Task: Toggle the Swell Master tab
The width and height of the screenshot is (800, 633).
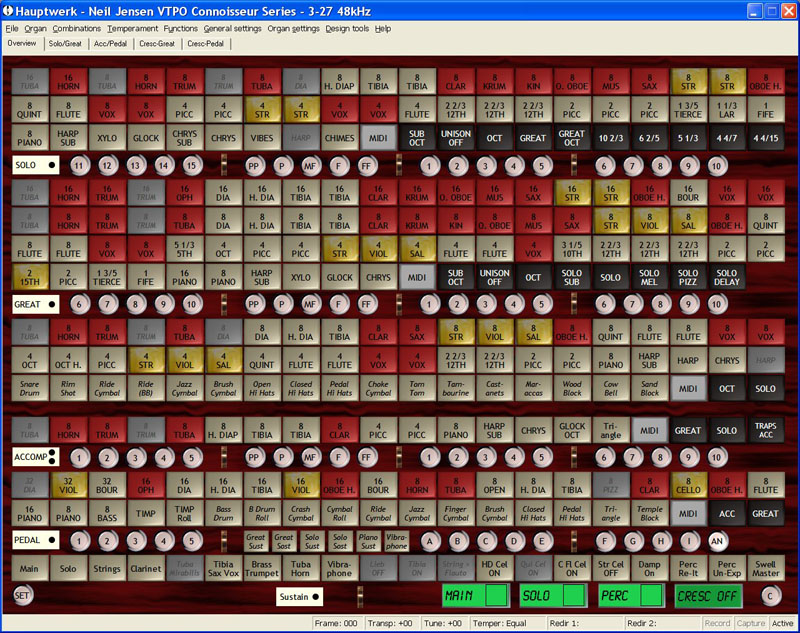Action: click(x=765, y=568)
